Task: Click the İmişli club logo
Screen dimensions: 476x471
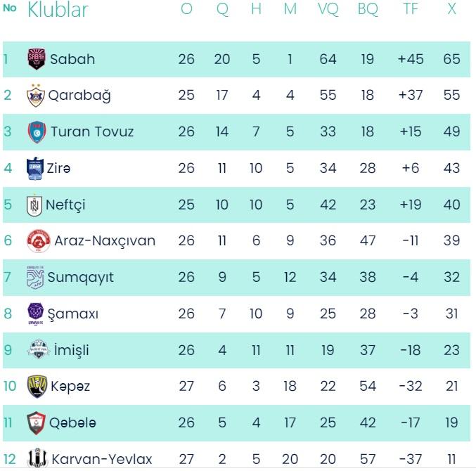Action: click(x=38, y=350)
